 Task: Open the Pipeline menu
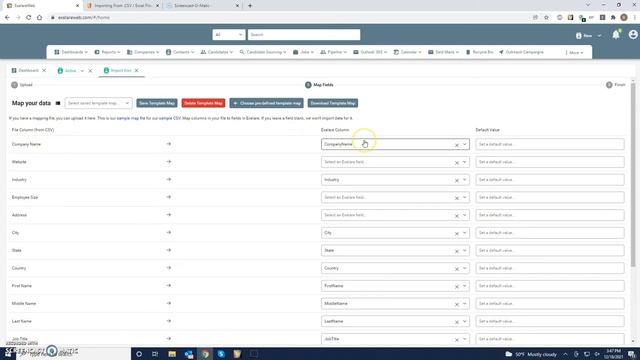[333, 52]
